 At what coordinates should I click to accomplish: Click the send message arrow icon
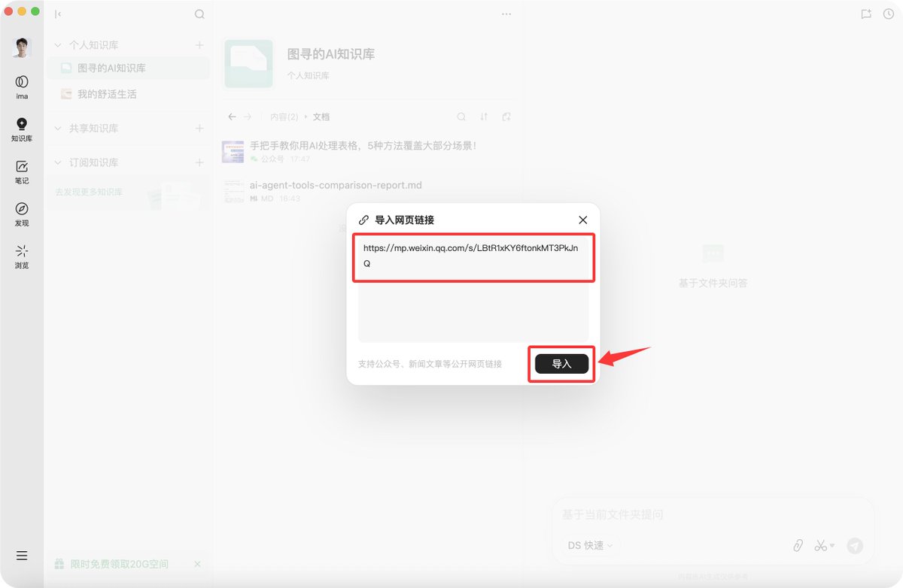pyautogui.click(x=855, y=545)
